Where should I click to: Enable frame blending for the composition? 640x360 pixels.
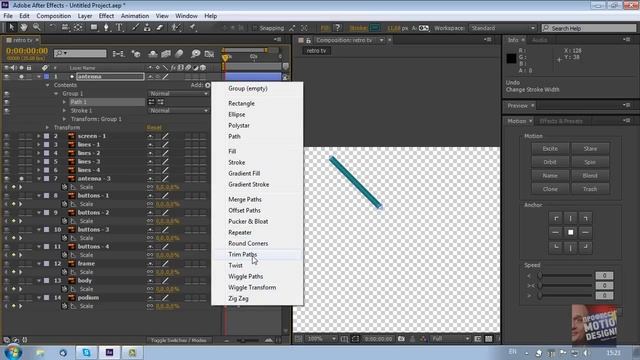click(x=166, y=53)
